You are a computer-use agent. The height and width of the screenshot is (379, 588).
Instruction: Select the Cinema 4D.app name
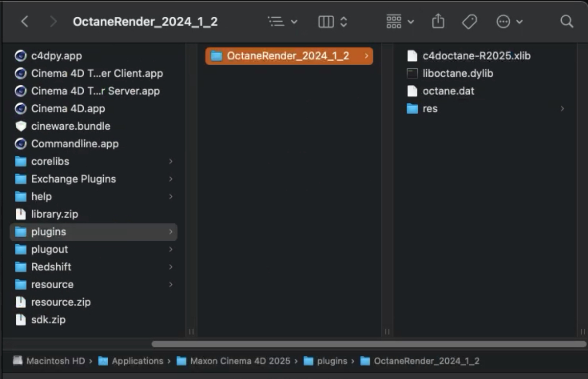click(x=68, y=109)
